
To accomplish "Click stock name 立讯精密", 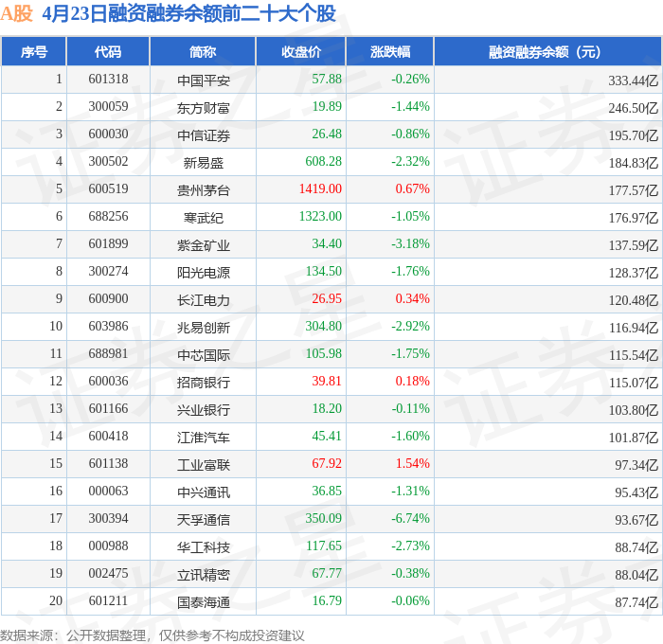I will [204, 575].
